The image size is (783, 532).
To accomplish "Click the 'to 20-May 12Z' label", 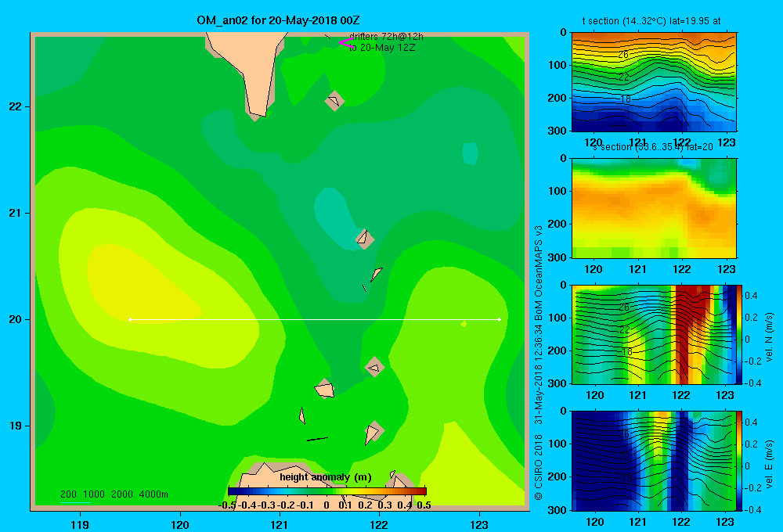I will tap(382, 48).
